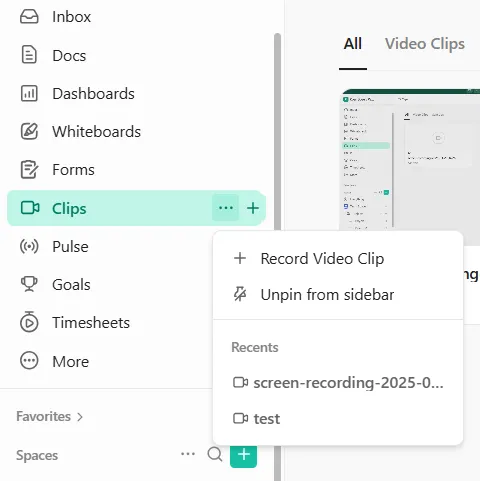This screenshot has width=480, height=481.
Task: Open the Spaces ellipsis options menu
Action: 188,454
